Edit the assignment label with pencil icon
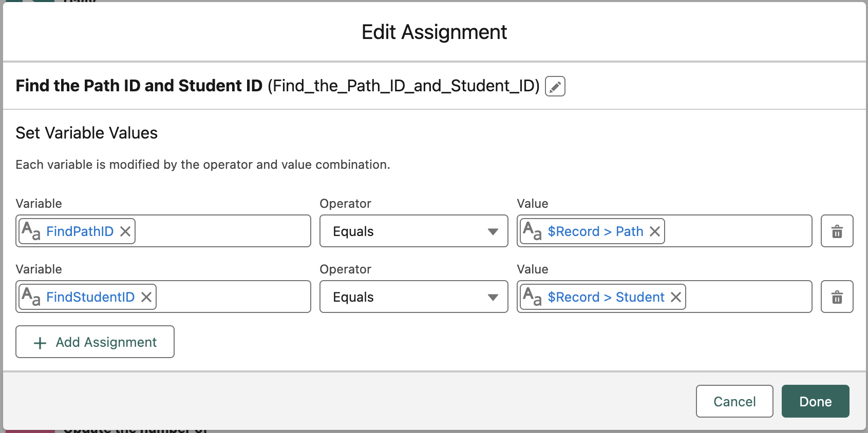 point(555,86)
